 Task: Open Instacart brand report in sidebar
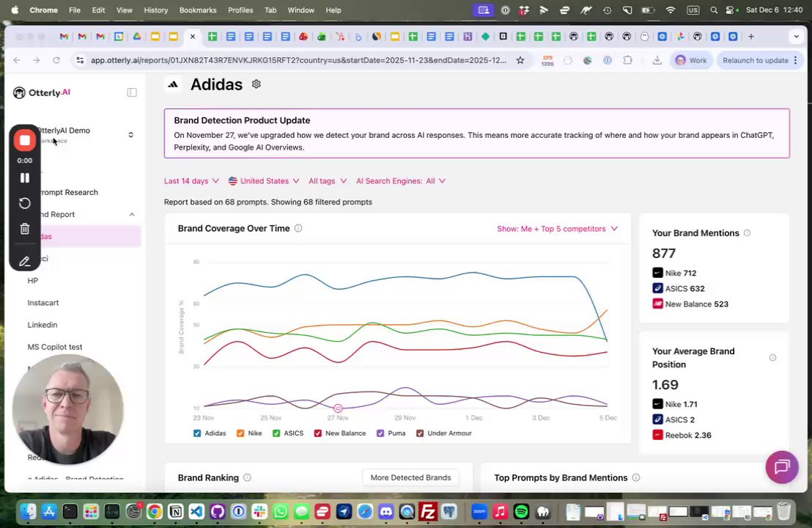(x=43, y=303)
